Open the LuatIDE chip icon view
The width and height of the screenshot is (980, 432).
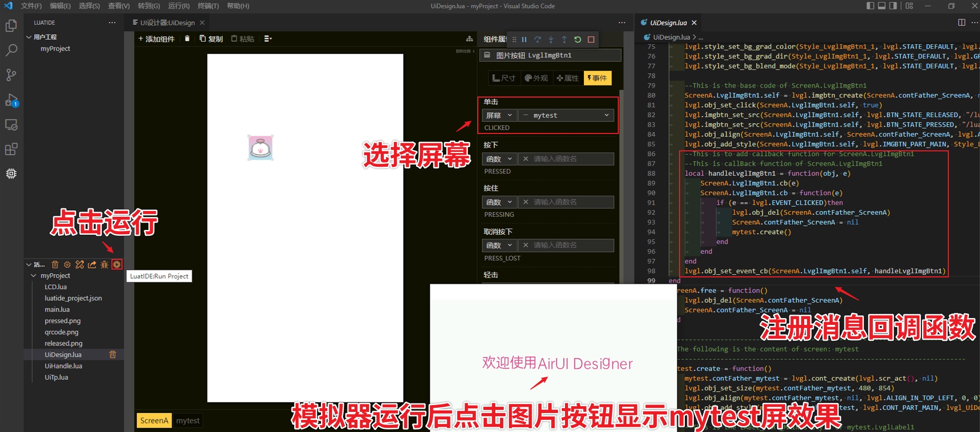[11, 174]
